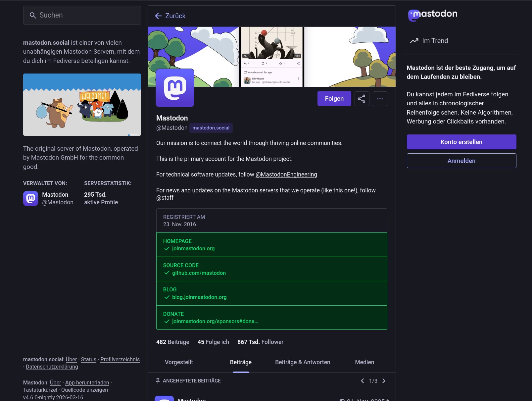This screenshot has height=401, width=532.
Task: Open the Datenschutzerklärung footer link
Action: [x=52, y=367]
